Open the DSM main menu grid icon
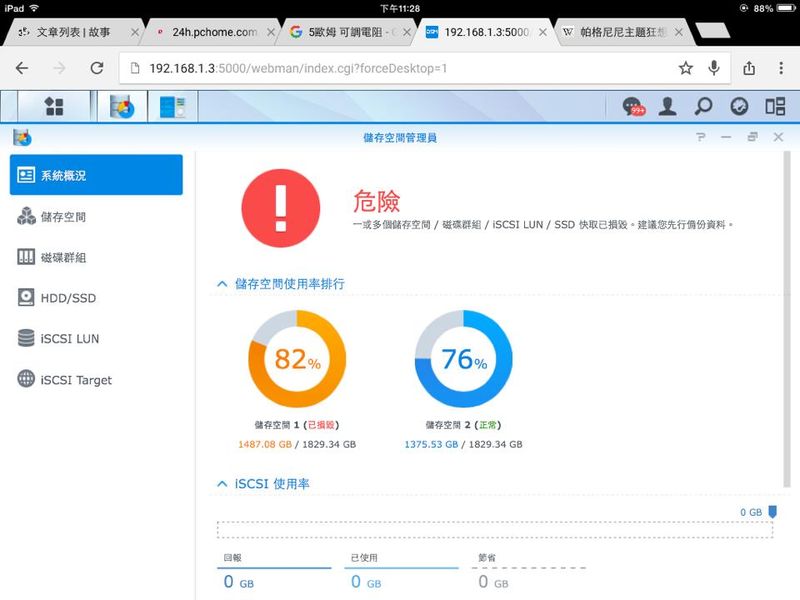This screenshot has height=600, width=800. (54, 106)
